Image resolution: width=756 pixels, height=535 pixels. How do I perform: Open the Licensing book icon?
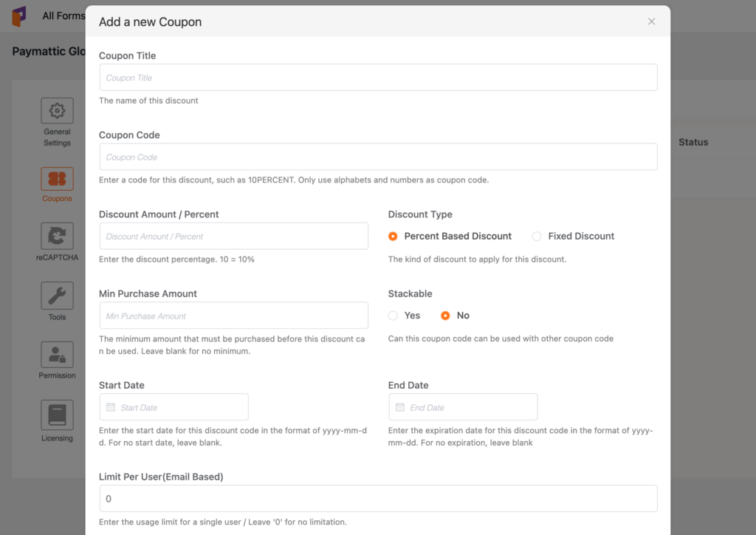tap(57, 415)
